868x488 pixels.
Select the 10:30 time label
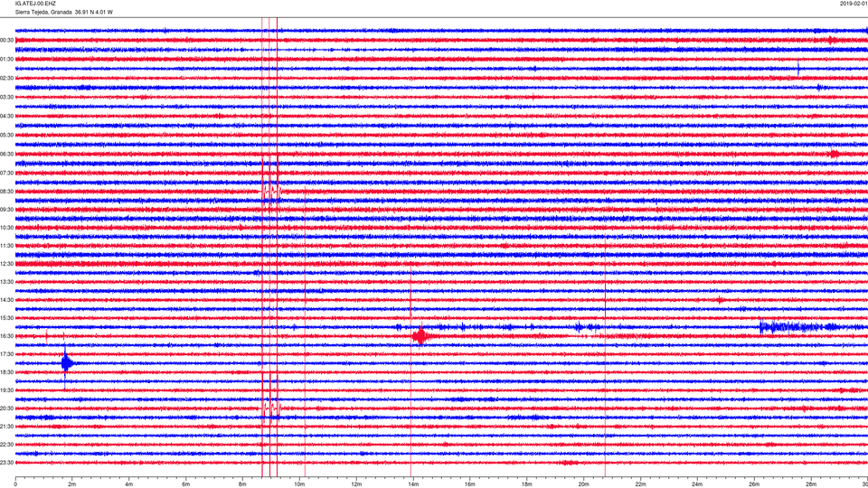point(6,228)
